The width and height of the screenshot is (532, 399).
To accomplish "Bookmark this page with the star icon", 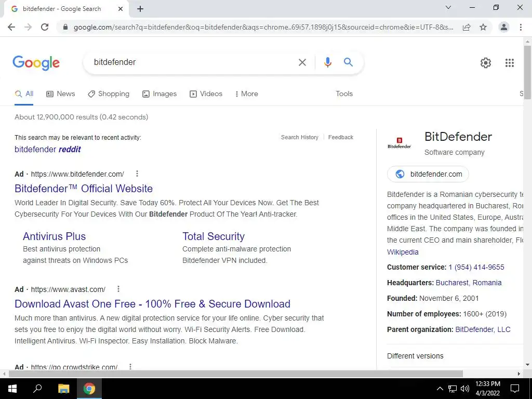I will coord(483,27).
